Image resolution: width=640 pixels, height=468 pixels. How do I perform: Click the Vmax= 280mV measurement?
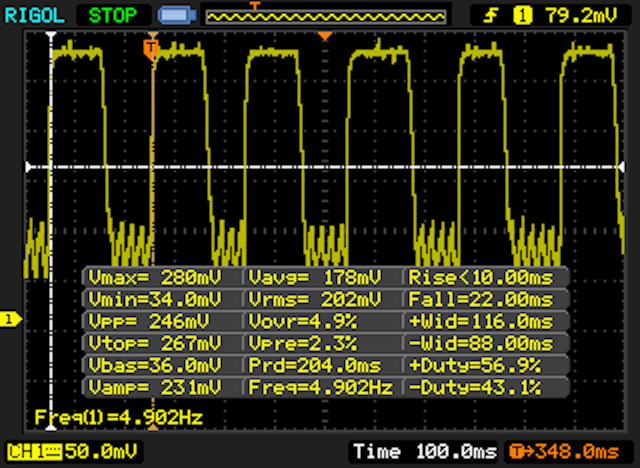155,278
